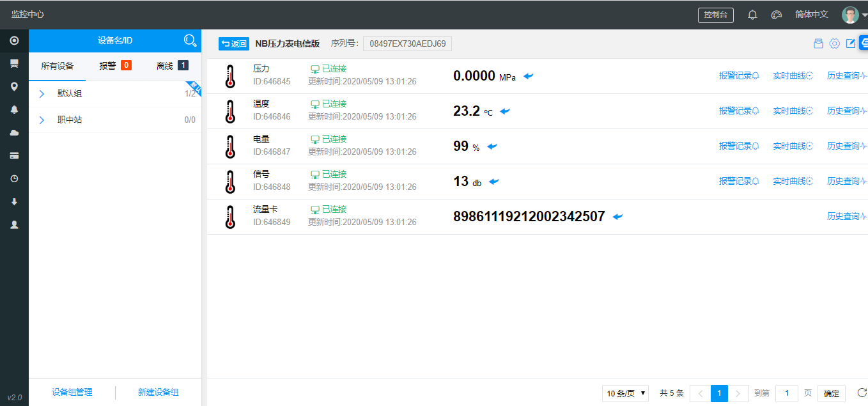Open the theme palette icon in top bar
This screenshot has height=406, width=868.
(x=776, y=14)
